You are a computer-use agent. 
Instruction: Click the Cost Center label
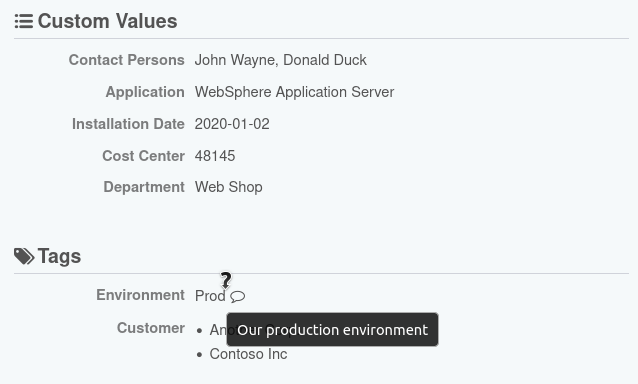click(143, 156)
